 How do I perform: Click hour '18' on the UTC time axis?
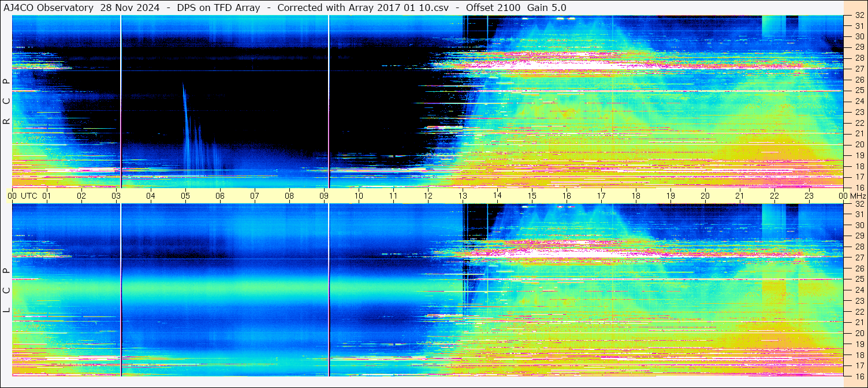point(636,196)
